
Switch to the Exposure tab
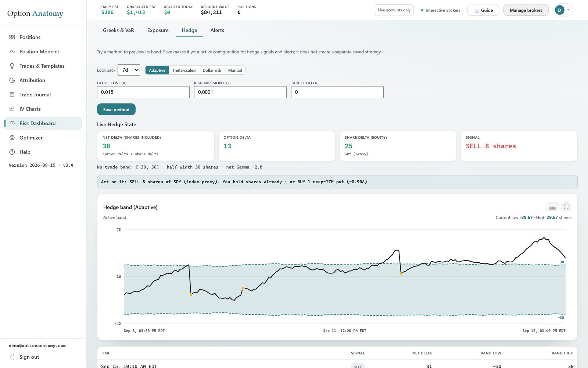coord(158,30)
